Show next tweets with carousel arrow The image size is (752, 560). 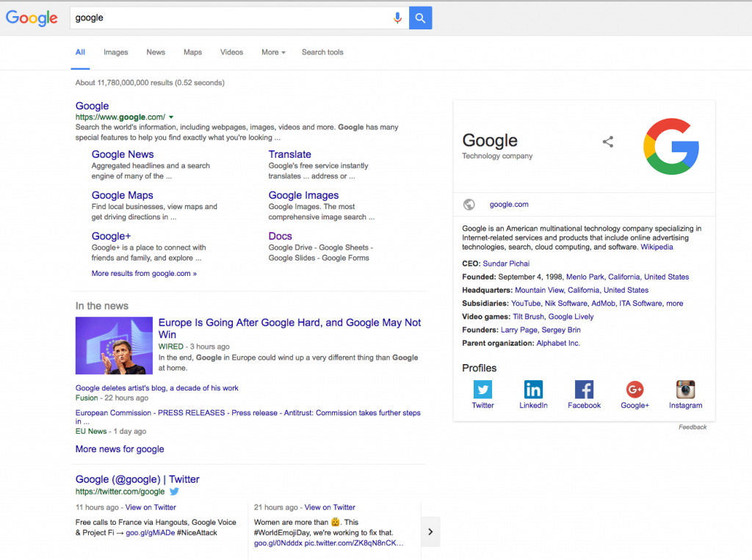pos(430,531)
